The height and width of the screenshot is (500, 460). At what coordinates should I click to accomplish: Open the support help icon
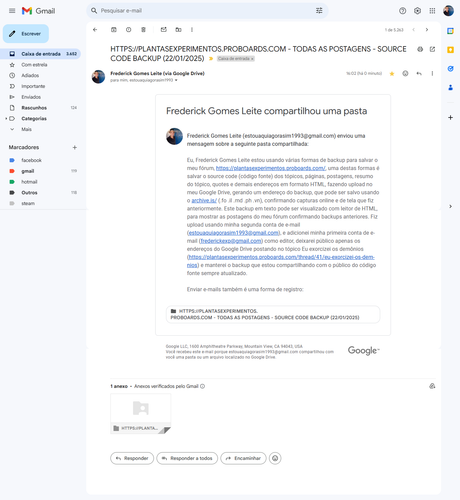[403, 11]
